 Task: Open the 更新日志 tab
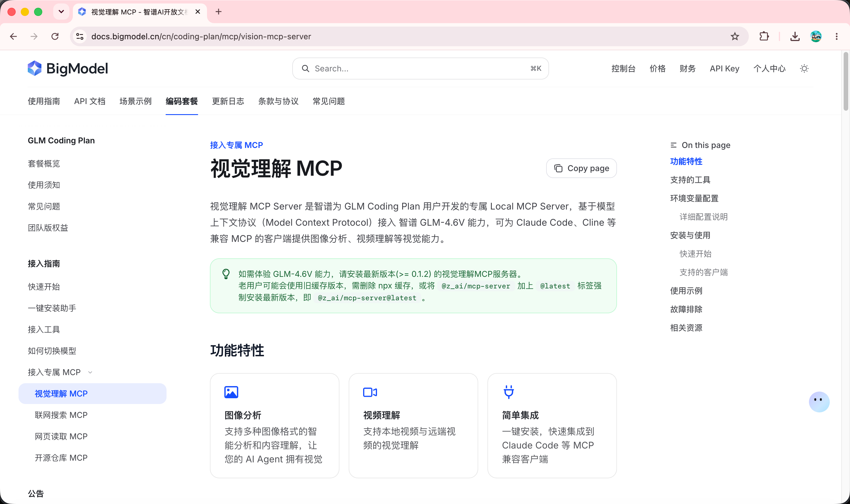(228, 101)
